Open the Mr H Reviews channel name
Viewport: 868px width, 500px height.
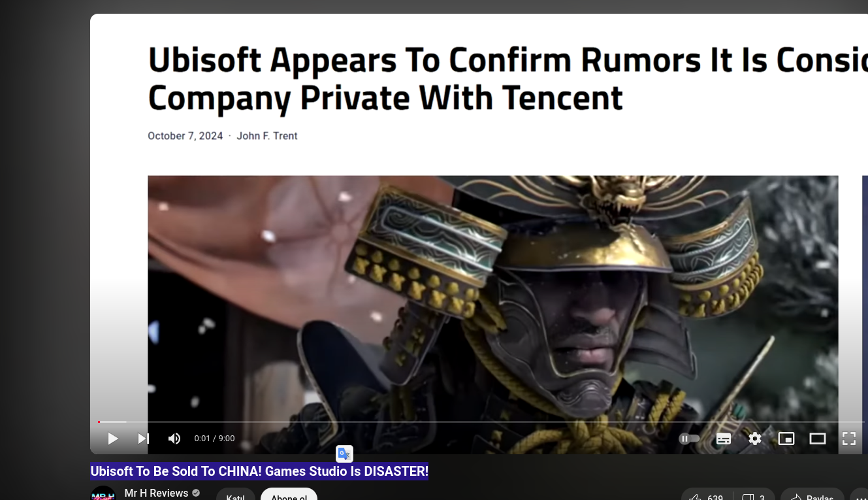point(157,493)
